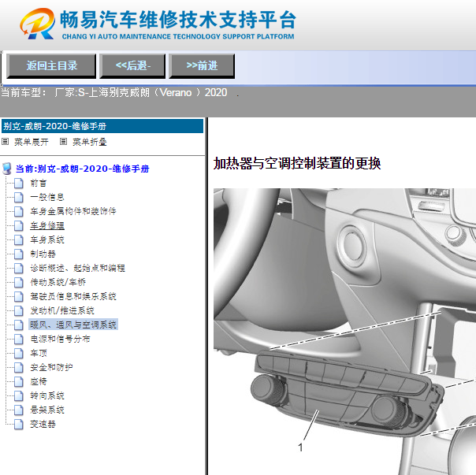
Task: Click the HVAC control panel diagram
Action: (x=344, y=332)
